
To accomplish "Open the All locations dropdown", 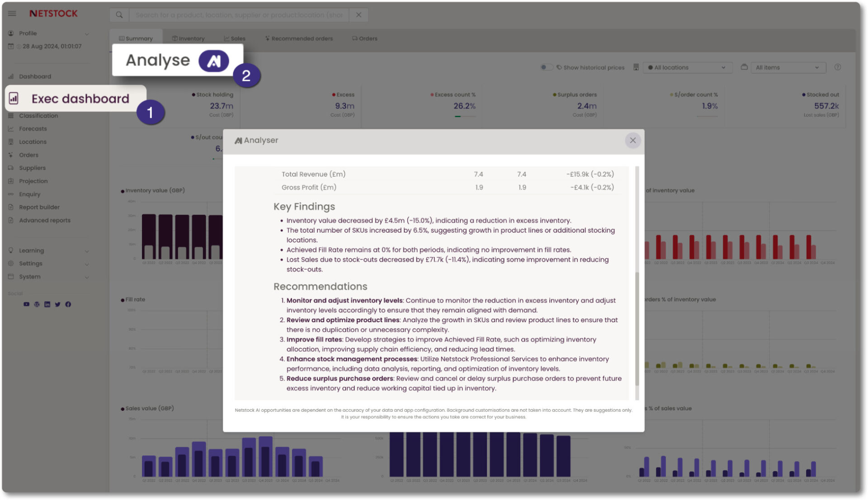I will click(687, 67).
